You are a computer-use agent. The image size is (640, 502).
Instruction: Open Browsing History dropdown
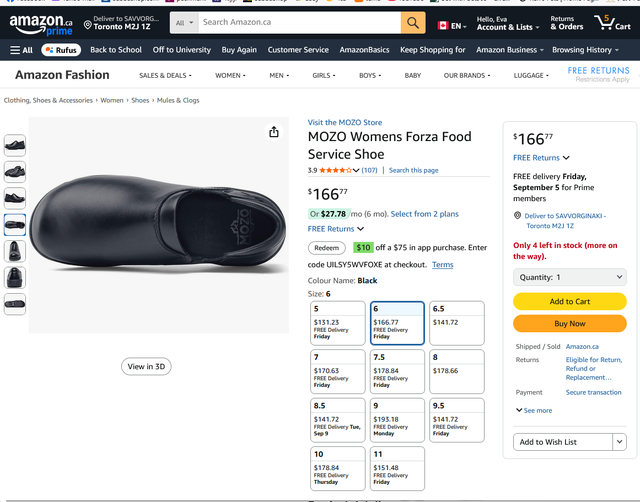[x=585, y=50]
